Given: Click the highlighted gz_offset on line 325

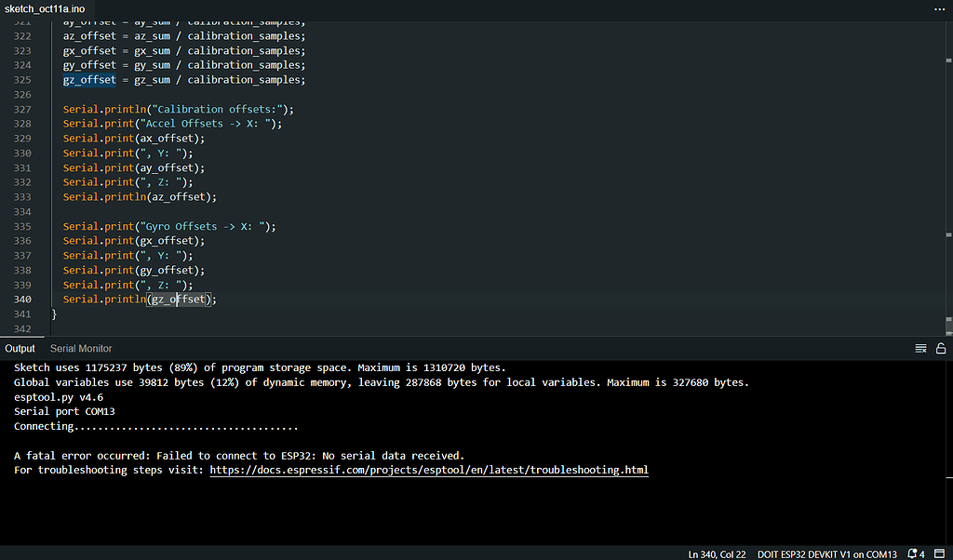Looking at the screenshot, I should coord(89,80).
